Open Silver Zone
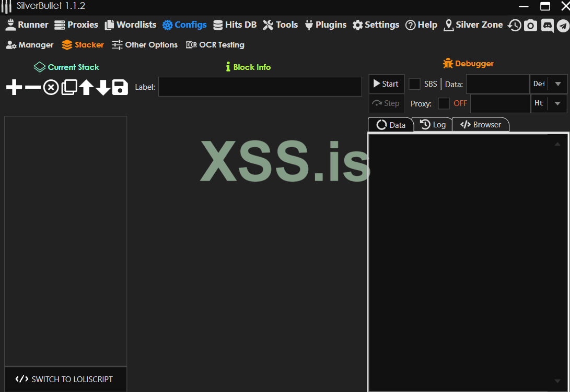Image resolution: width=570 pixels, height=392 pixels. coord(473,25)
